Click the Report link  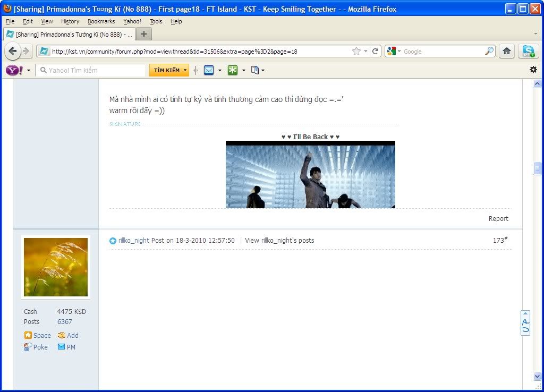point(498,218)
